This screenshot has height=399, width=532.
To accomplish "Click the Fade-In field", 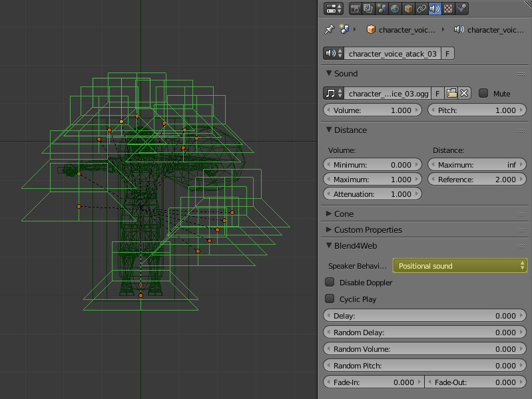I will click(374, 382).
